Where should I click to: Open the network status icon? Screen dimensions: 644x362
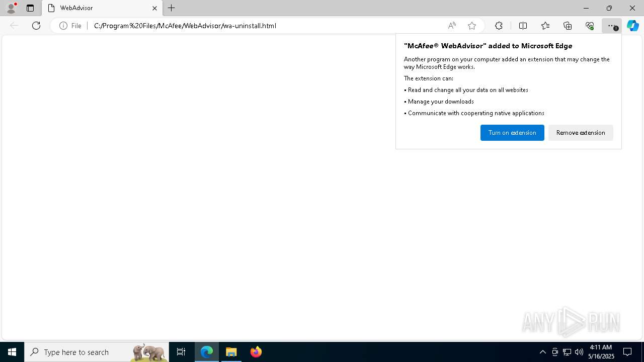click(x=567, y=352)
